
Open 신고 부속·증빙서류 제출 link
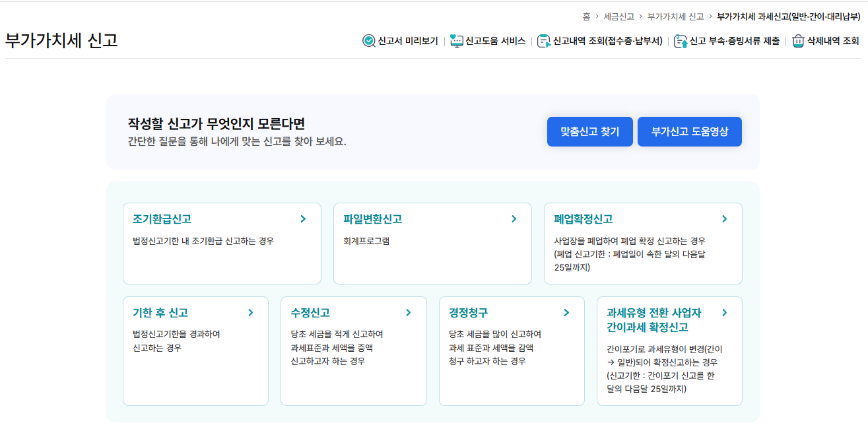[x=735, y=41]
